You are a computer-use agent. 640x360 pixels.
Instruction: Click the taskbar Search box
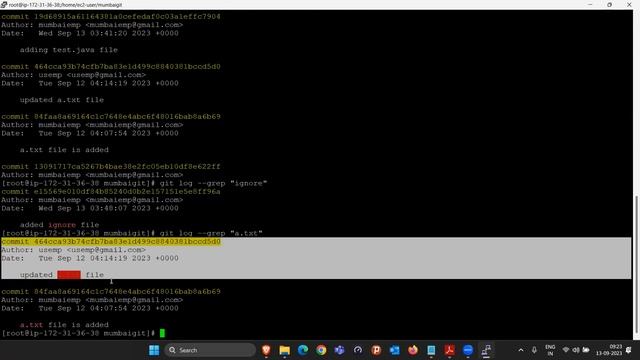coord(210,350)
